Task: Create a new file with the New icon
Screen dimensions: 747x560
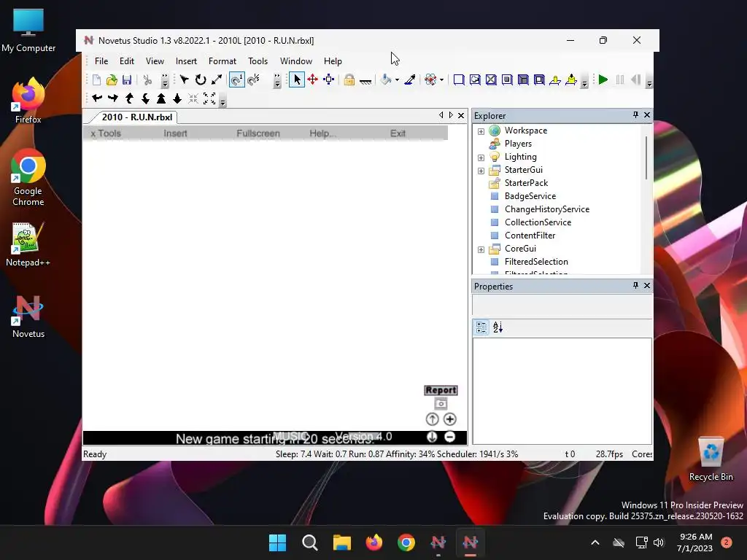Action: [97, 80]
